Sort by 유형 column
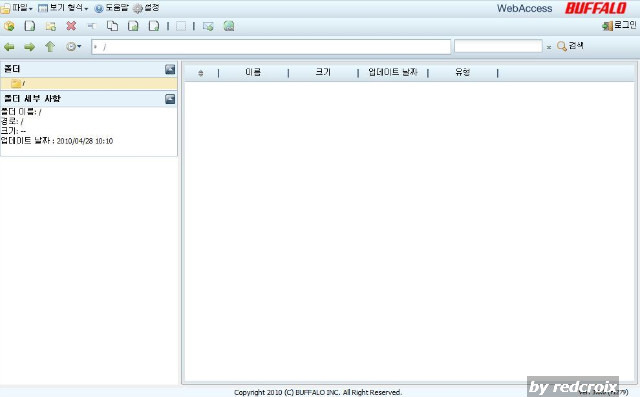Screen dimensions: 640x397 coord(462,73)
